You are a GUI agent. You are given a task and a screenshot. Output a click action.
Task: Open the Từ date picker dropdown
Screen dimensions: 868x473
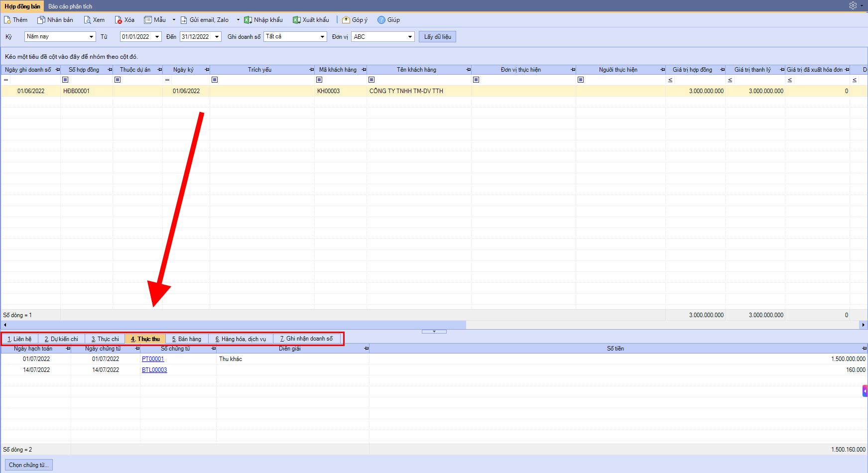point(157,37)
